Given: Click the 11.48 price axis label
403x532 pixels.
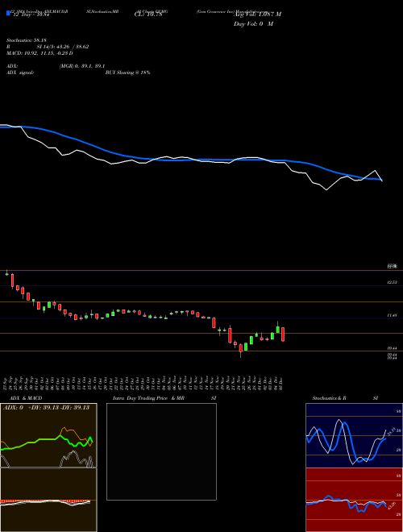Looking at the screenshot, I should [393, 315].
